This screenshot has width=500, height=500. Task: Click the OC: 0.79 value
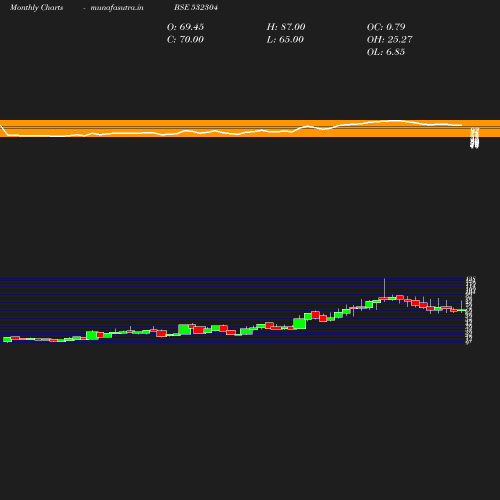[386, 27]
